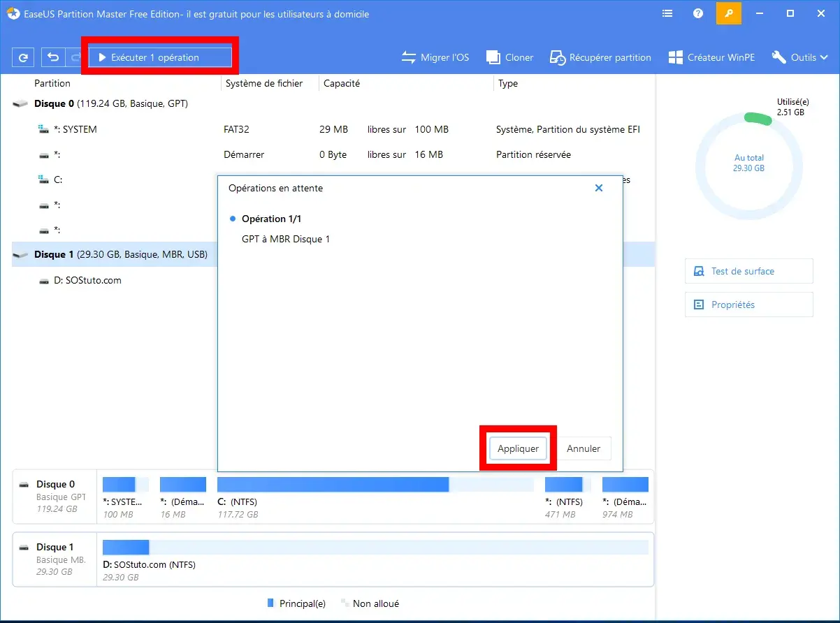Select C: (NTFS) block in disk map
840x623 pixels.
375,498
